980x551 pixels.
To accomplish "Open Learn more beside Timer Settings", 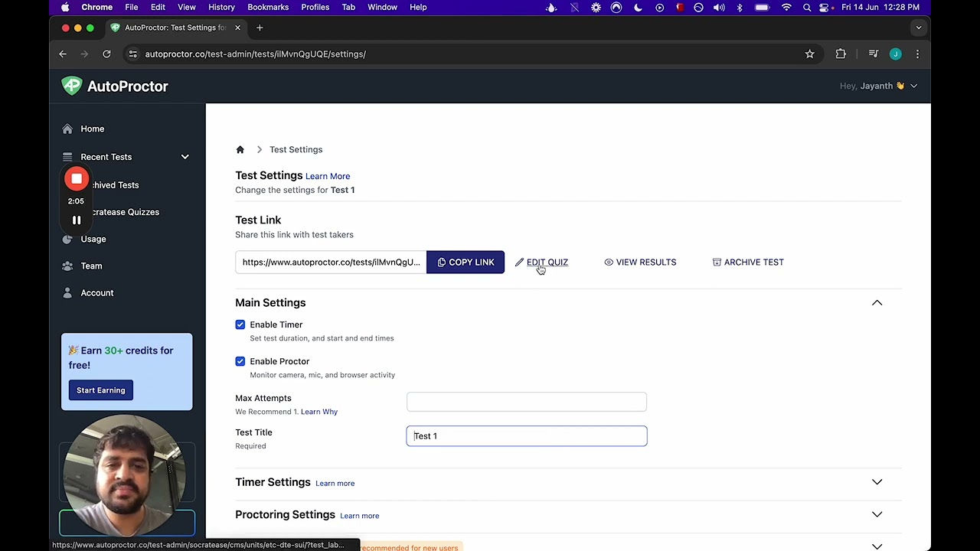I will 335,484.
